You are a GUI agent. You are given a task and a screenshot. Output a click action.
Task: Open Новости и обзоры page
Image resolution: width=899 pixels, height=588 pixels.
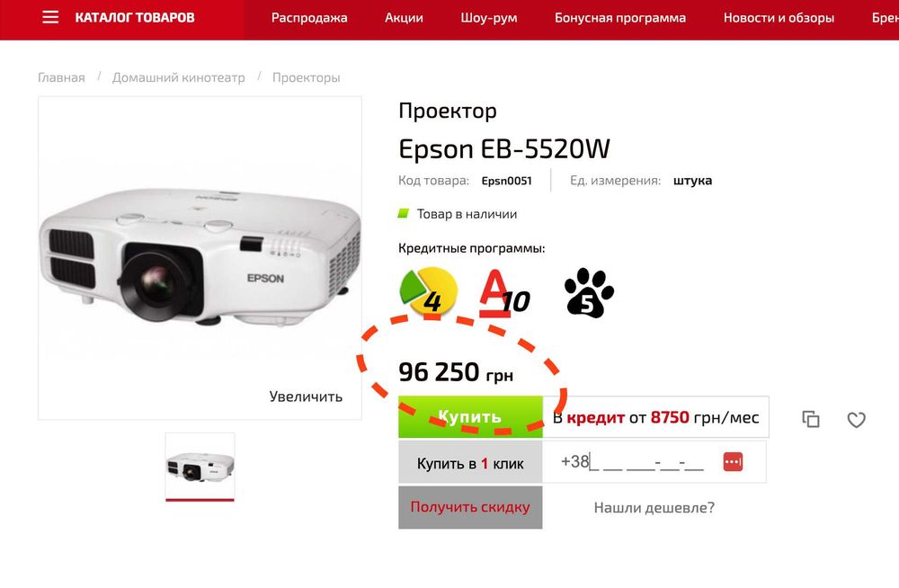(779, 18)
